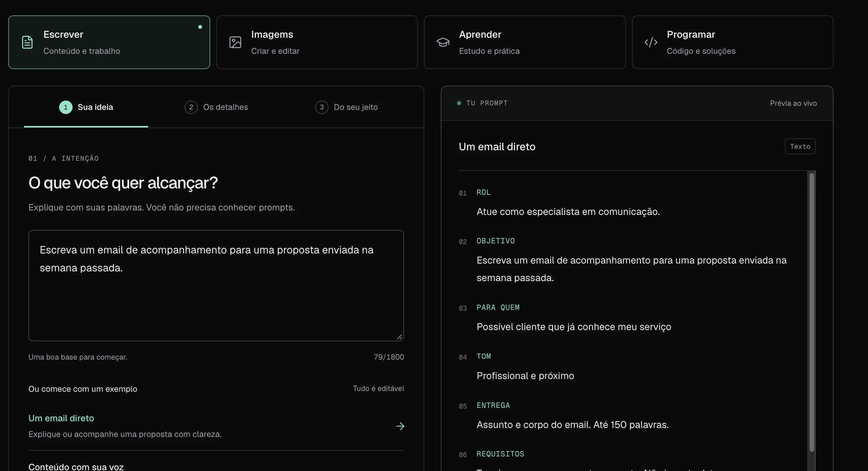Image resolution: width=868 pixels, height=471 pixels.
Task: Click the Texto badge in the preview
Action: click(x=800, y=147)
